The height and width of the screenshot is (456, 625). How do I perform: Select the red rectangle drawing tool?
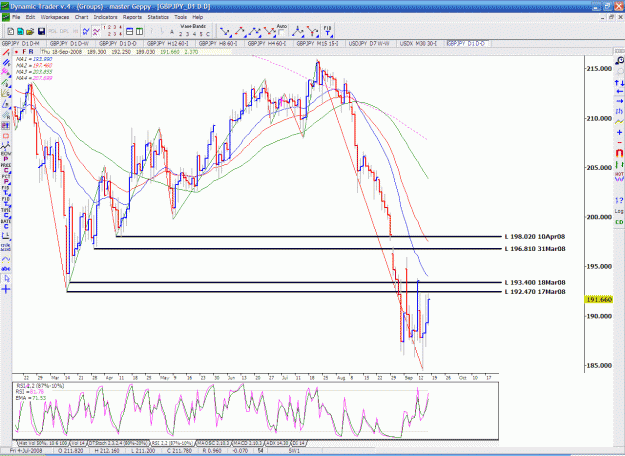(6, 136)
